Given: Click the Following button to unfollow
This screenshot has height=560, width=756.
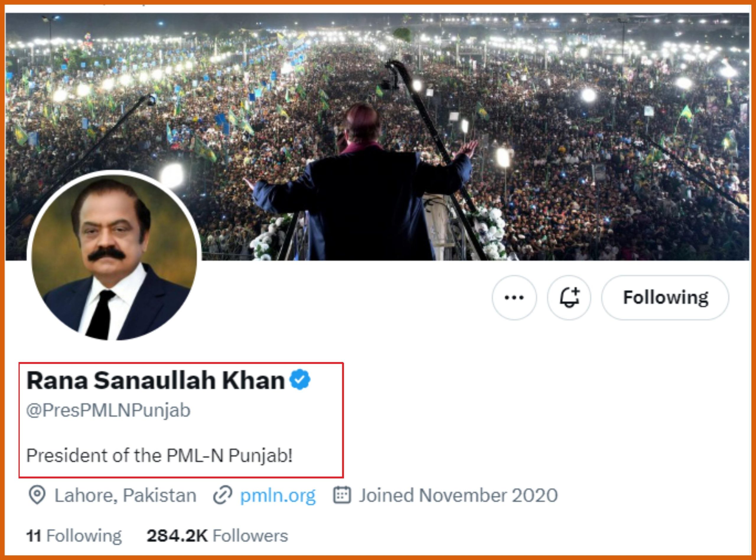Looking at the screenshot, I should [665, 297].
